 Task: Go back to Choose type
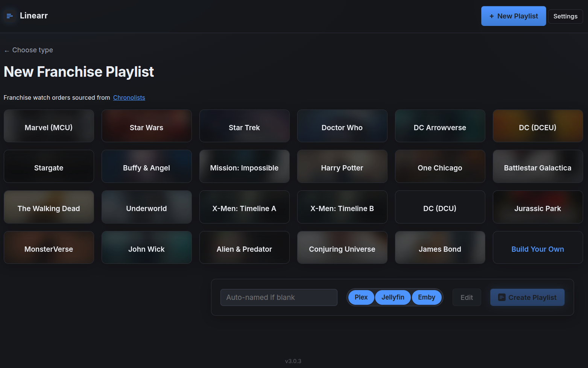click(29, 50)
